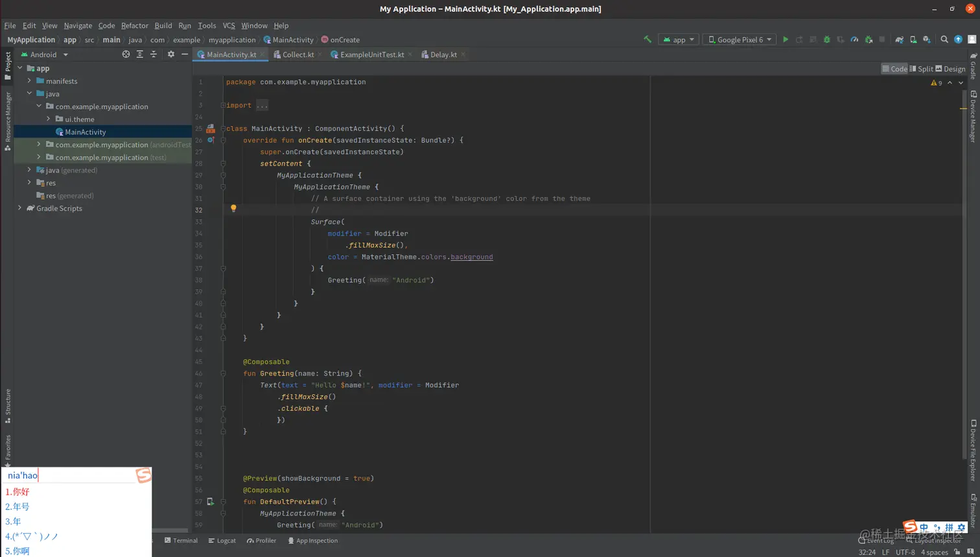Run the app with the green play button
This screenshot has height=557, width=980.
click(x=786, y=40)
